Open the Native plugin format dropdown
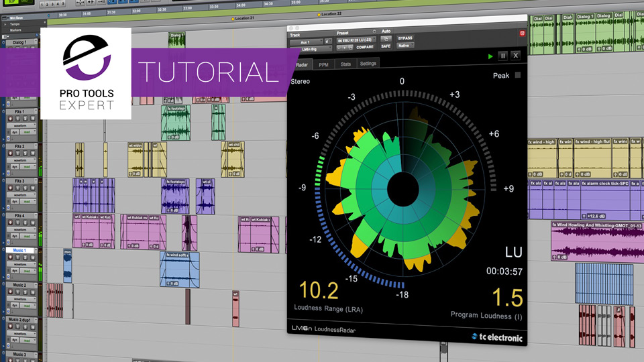The height and width of the screenshot is (362, 644). coord(405,46)
